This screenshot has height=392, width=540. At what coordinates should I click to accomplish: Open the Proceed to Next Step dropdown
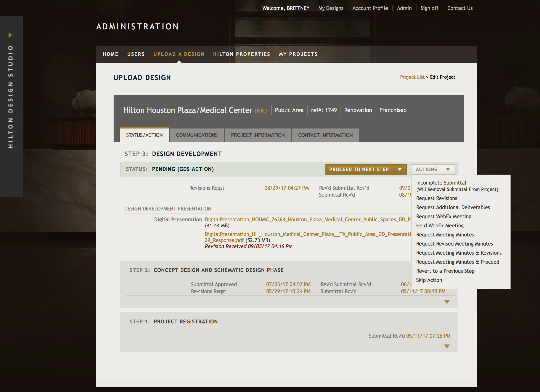tap(365, 169)
